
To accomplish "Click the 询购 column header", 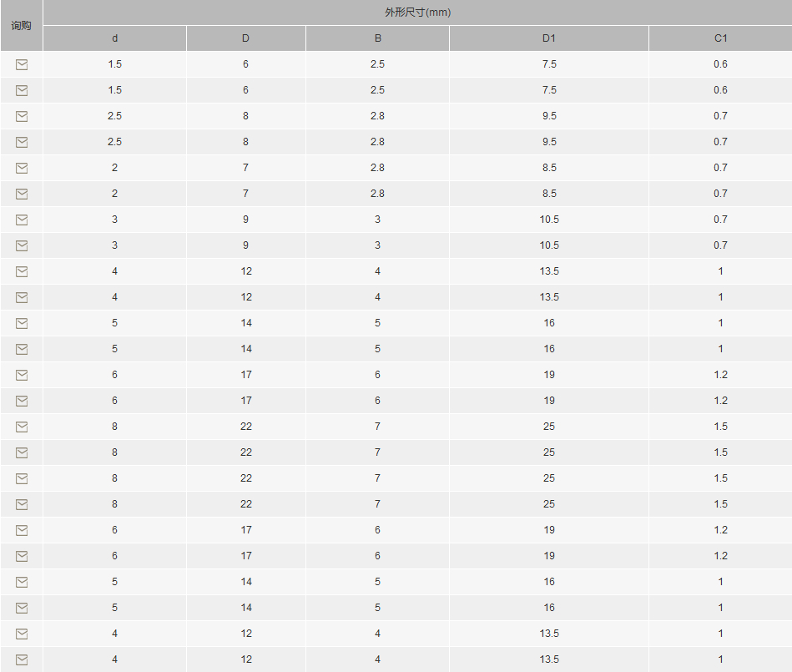I will coord(21,25).
